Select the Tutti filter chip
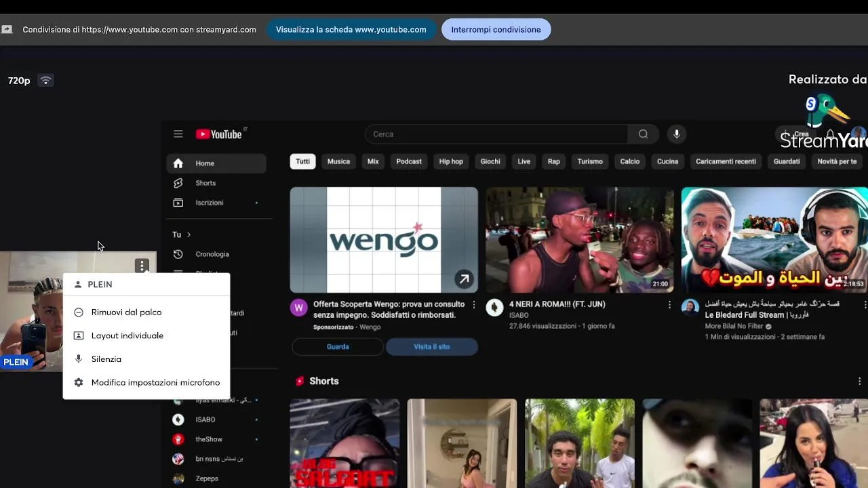Image resolution: width=868 pixels, height=488 pixels. coord(302,161)
